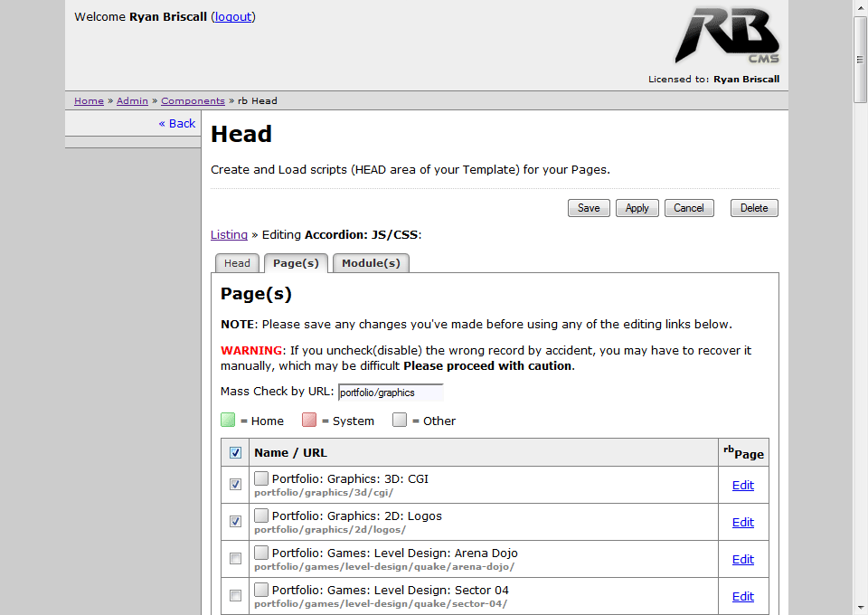Click page icon beside Graphics 2D Logos
The image size is (868, 615).
pyautogui.click(x=261, y=515)
